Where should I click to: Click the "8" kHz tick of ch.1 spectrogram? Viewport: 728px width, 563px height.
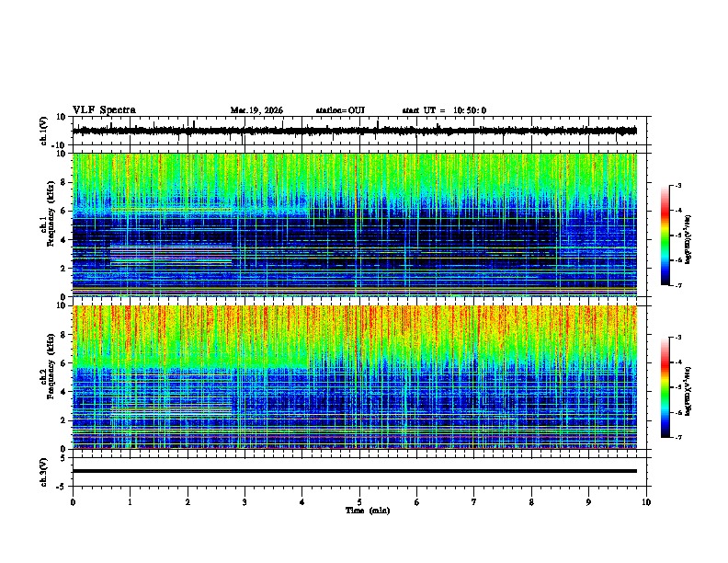pos(64,182)
